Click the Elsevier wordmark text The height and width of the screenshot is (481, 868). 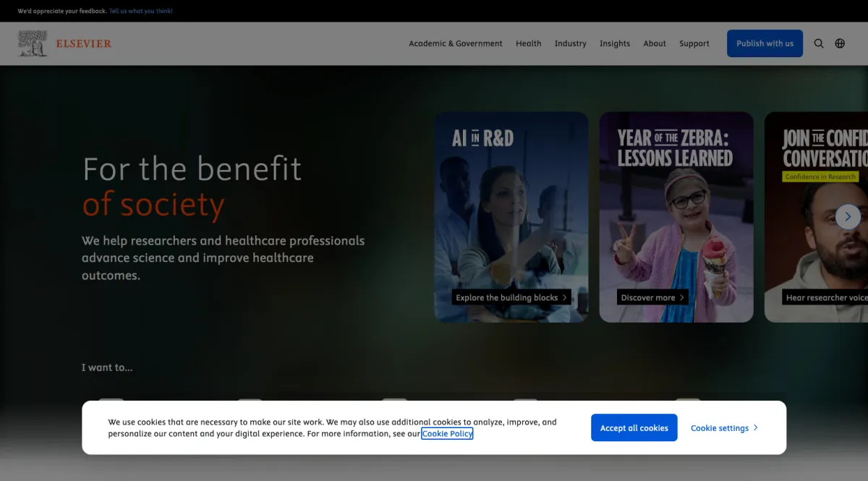coord(84,43)
